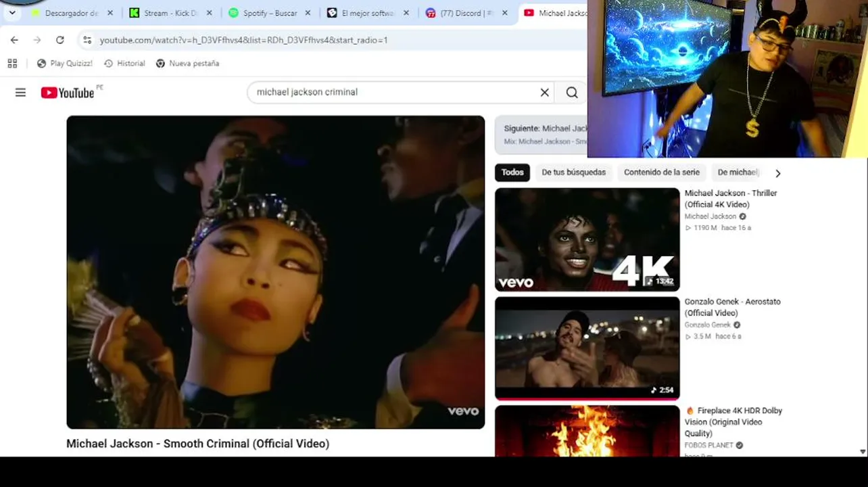Screen dimensions: 868x487
Task: Open the Historial bookmark
Action: click(124, 64)
